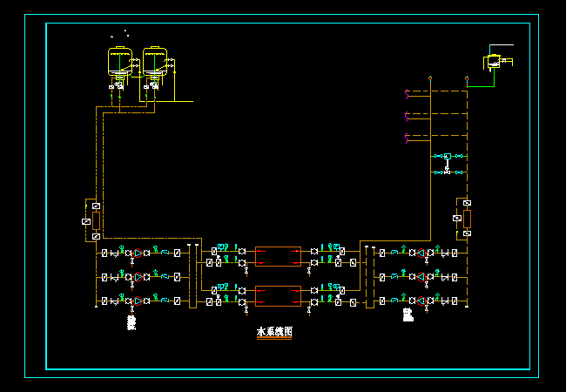Select the white vertical label under right pumps
566x392 pixels.
click(x=407, y=314)
